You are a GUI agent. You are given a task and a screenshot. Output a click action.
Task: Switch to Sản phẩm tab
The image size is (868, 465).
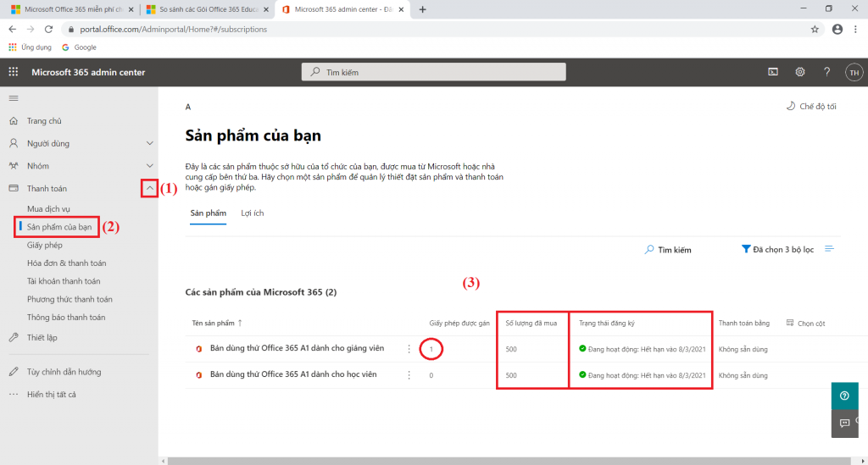point(209,213)
